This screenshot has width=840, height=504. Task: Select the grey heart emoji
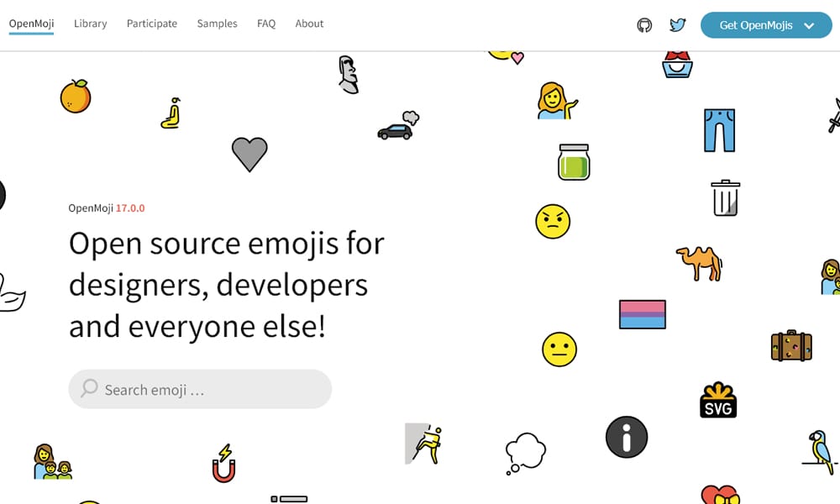(x=249, y=155)
